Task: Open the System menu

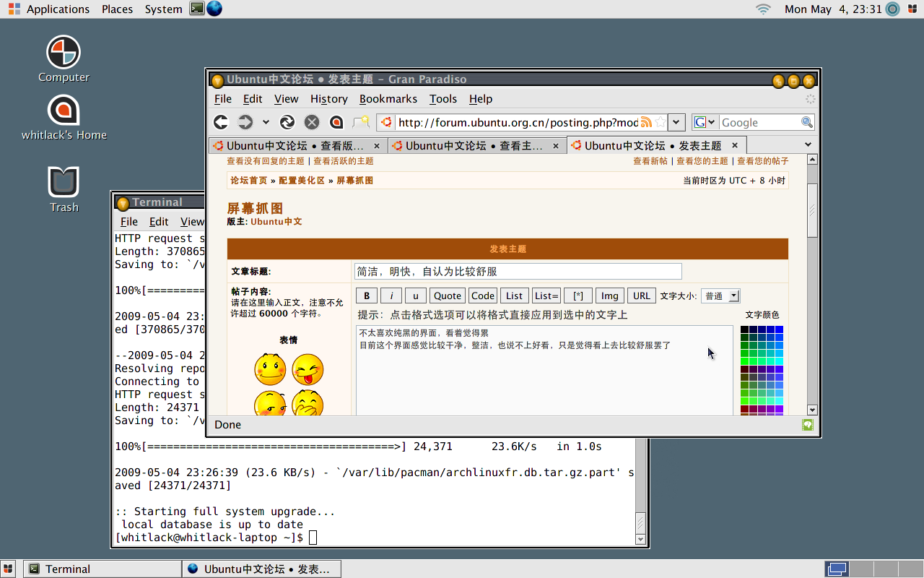Action: 163,9
